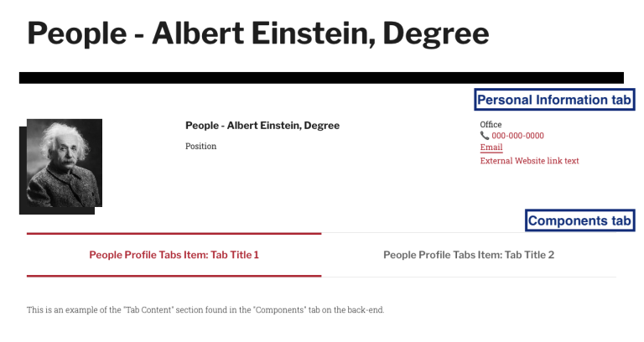Click the red line below Tab Title 1
This screenshot has height=342, width=644.
(x=174, y=275)
